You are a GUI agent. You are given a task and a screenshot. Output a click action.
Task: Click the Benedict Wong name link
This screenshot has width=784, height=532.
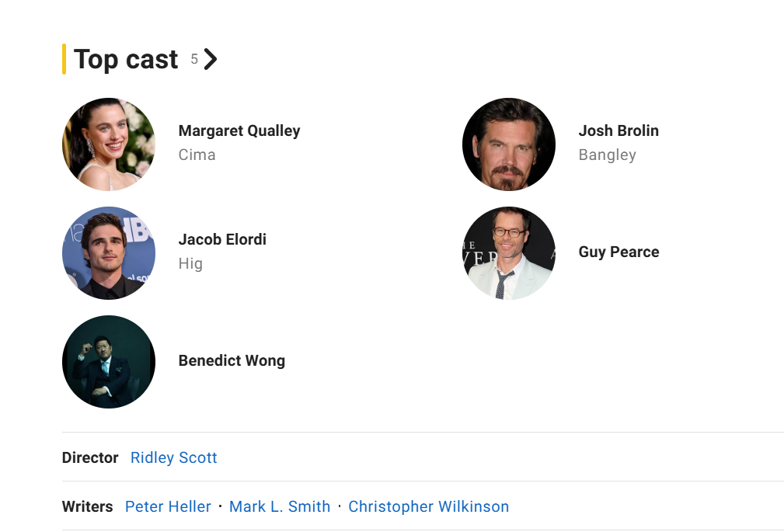pyautogui.click(x=232, y=361)
